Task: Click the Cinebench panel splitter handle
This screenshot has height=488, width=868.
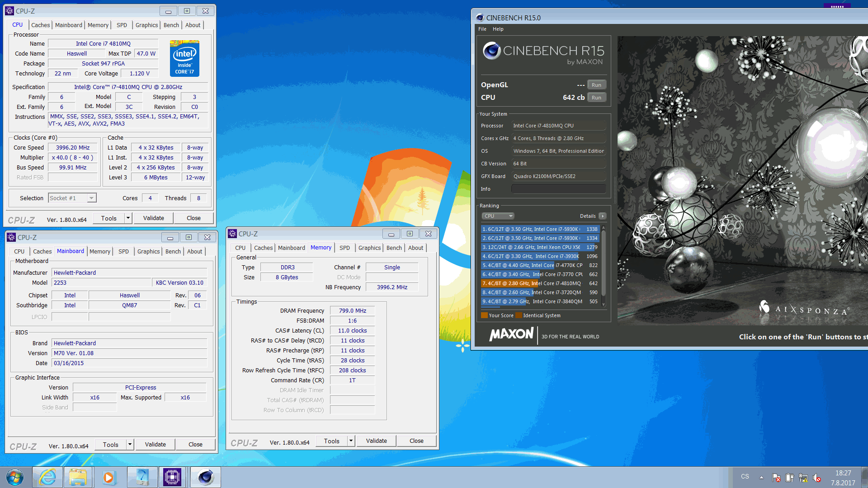Action: coord(614,190)
